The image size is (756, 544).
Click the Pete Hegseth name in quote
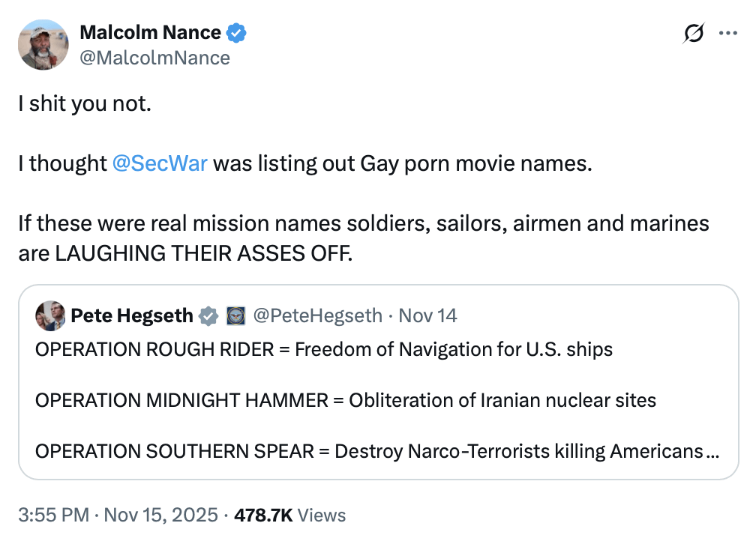click(132, 315)
